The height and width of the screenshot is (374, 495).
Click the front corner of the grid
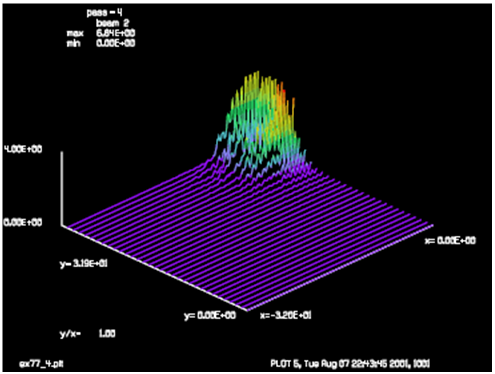click(x=247, y=310)
